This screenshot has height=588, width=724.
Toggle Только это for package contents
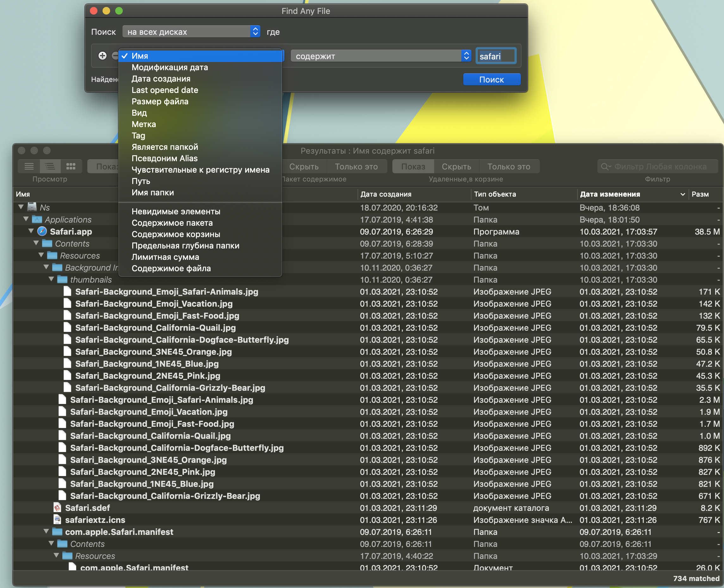click(356, 167)
